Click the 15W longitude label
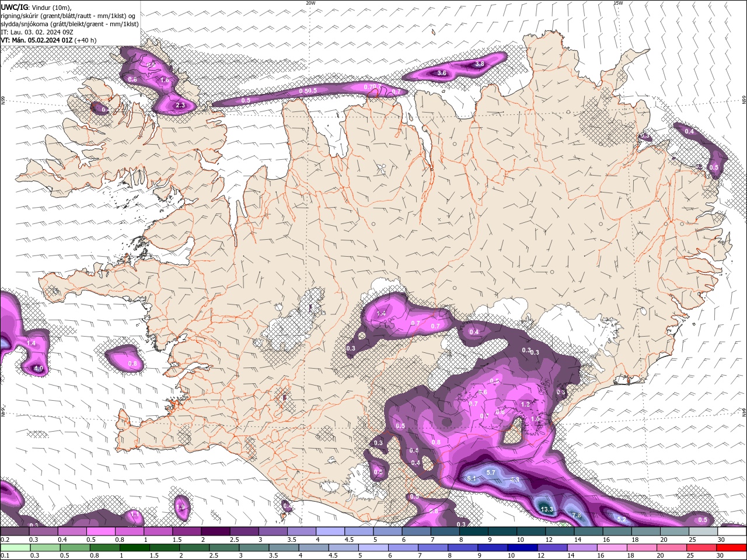Viewport: 747px width, 560px height. point(618,3)
